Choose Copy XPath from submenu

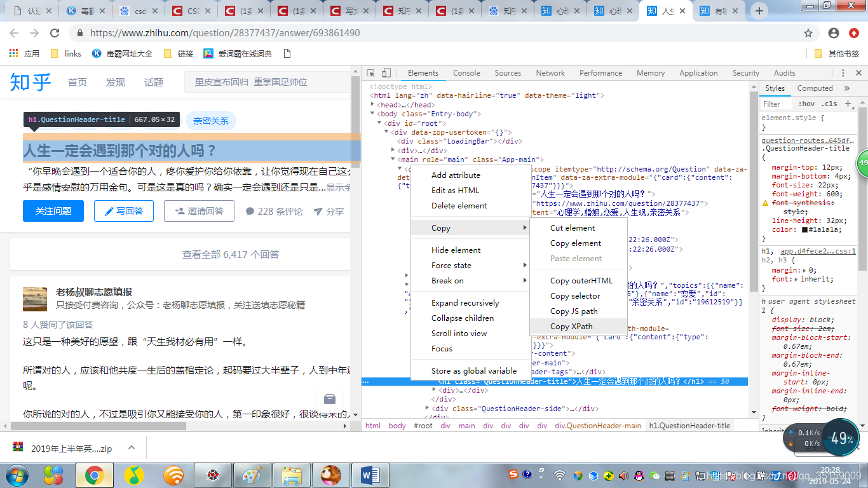(x=579, y=327)
